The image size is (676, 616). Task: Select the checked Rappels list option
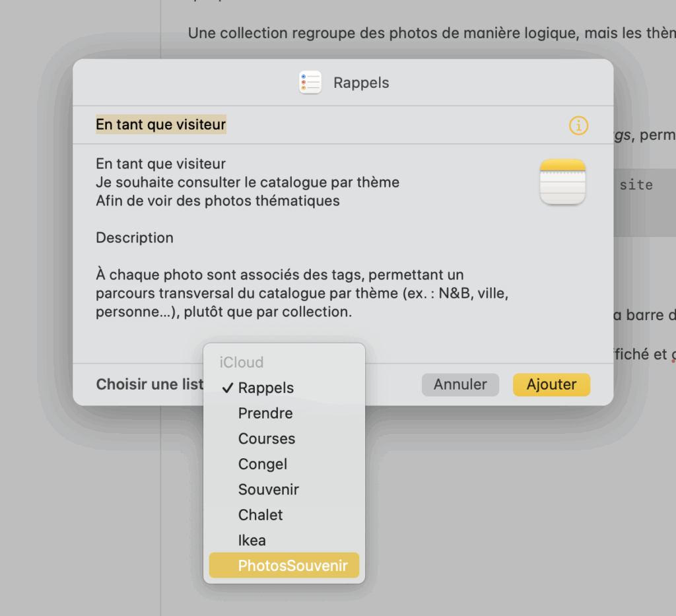[x=265, y=388]
